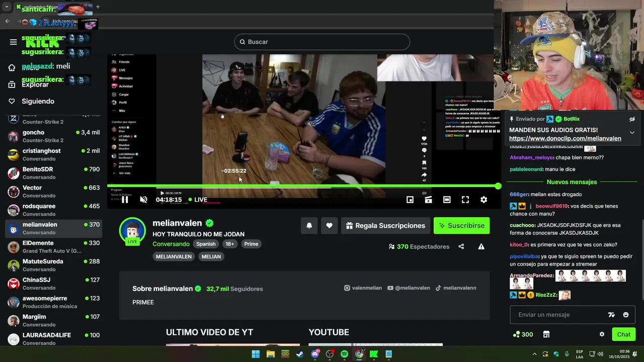
Task: Click the green Suscribirse button
Action: 461,226
